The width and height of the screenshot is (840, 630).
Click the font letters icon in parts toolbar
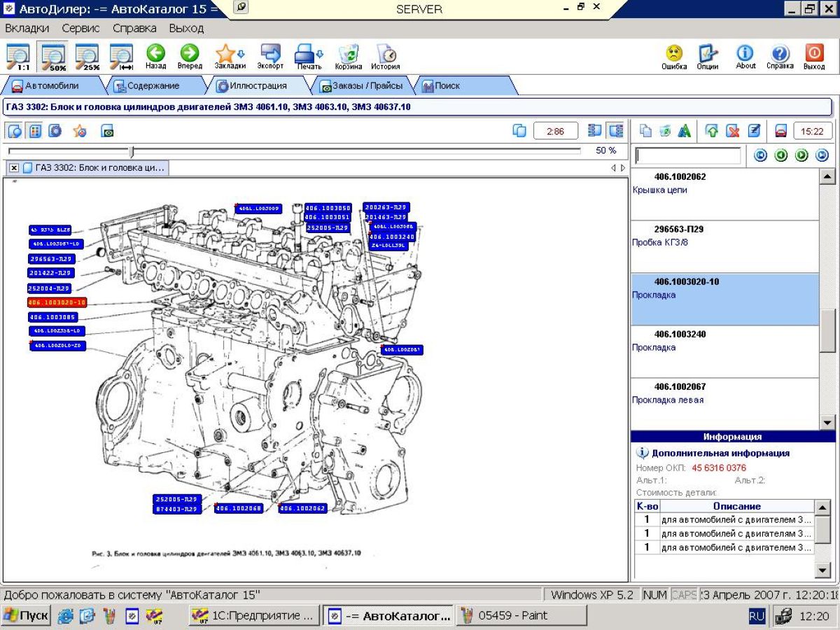[685, 131]
